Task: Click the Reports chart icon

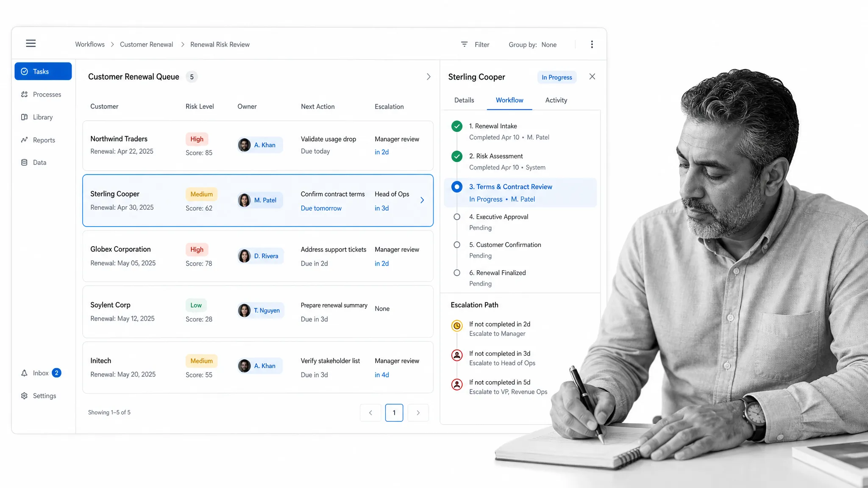Action: click(x=25, y=140)
